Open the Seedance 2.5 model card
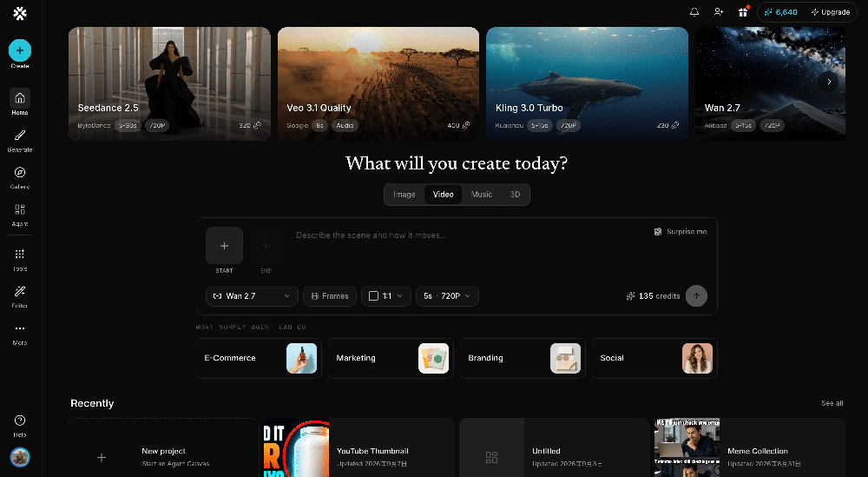This screenshot has height=477, width=868. (169, 83)
